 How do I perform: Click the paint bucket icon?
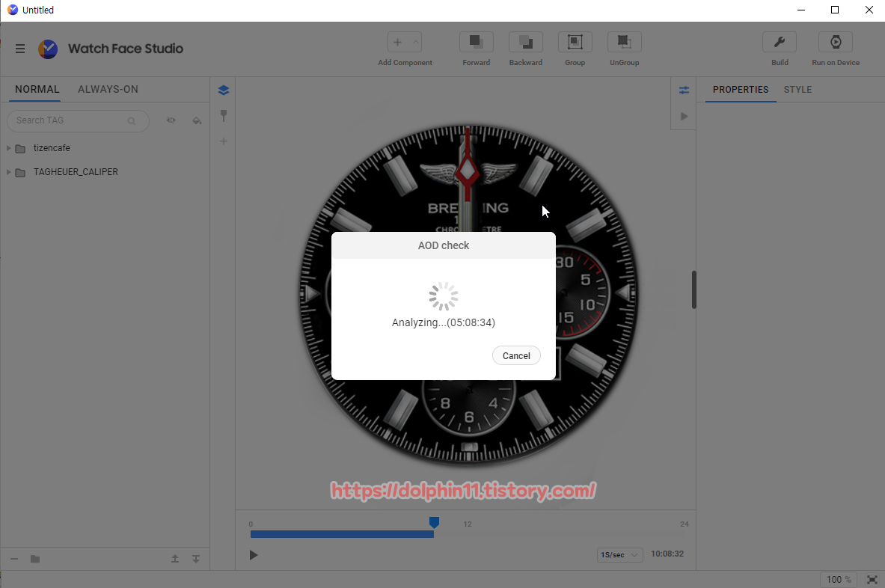pyautogui.click(x=197, y=120)
